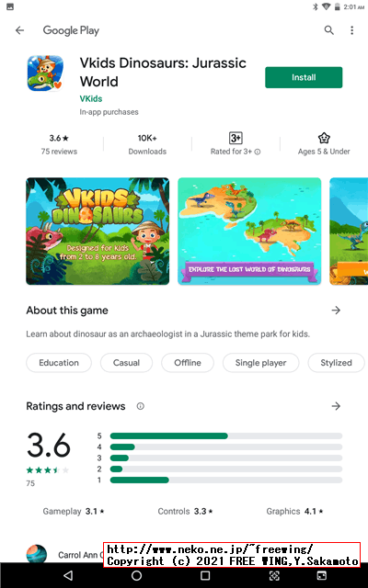Expand the About this game arrow
Image resolution: width=368 pixels, height=588 pixels.
[336, 311]
